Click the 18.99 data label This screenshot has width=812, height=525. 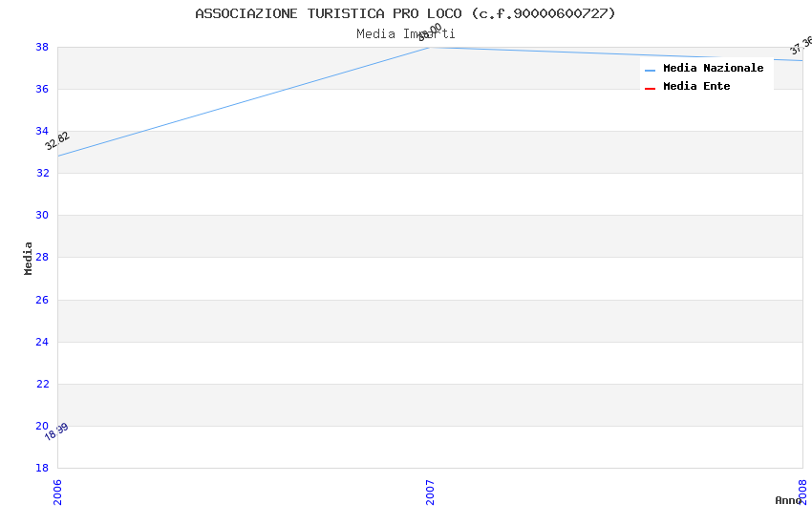pos(56,431)
